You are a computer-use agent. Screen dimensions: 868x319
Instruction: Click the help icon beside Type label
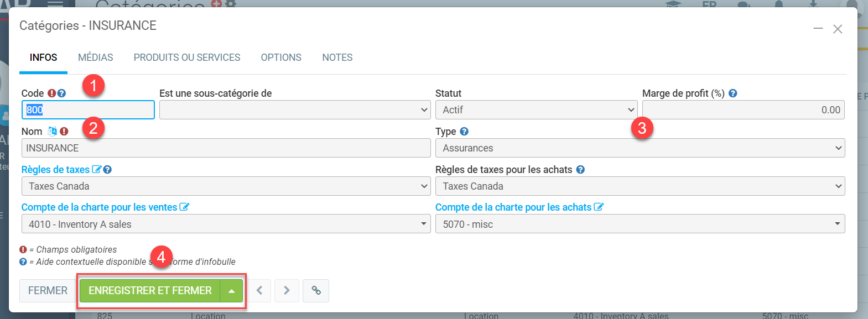[x=464, y=132]
